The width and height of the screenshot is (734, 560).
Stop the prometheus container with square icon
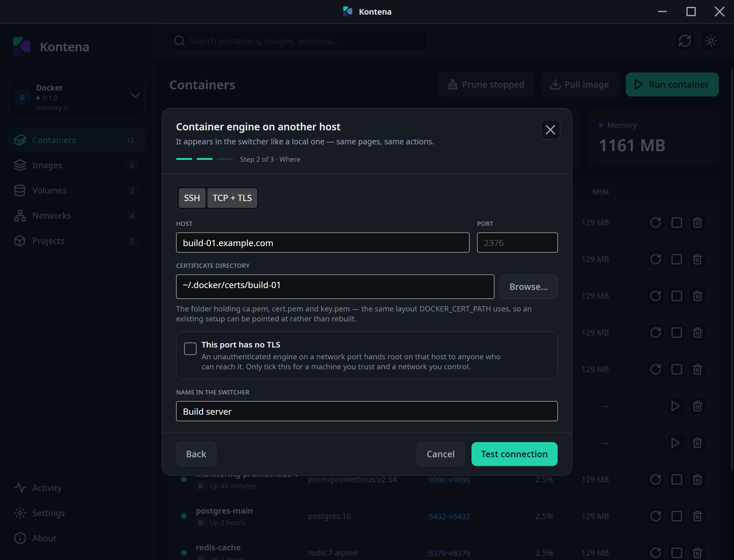[676, 479]
